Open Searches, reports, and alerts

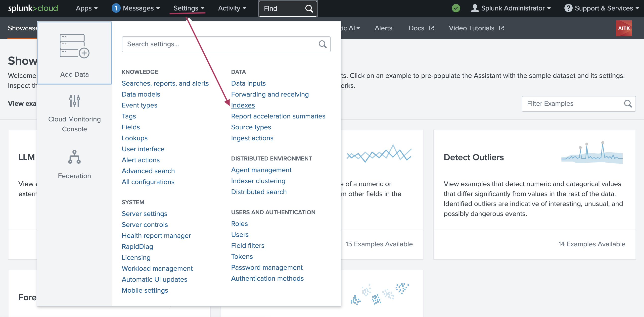point(165,83)
